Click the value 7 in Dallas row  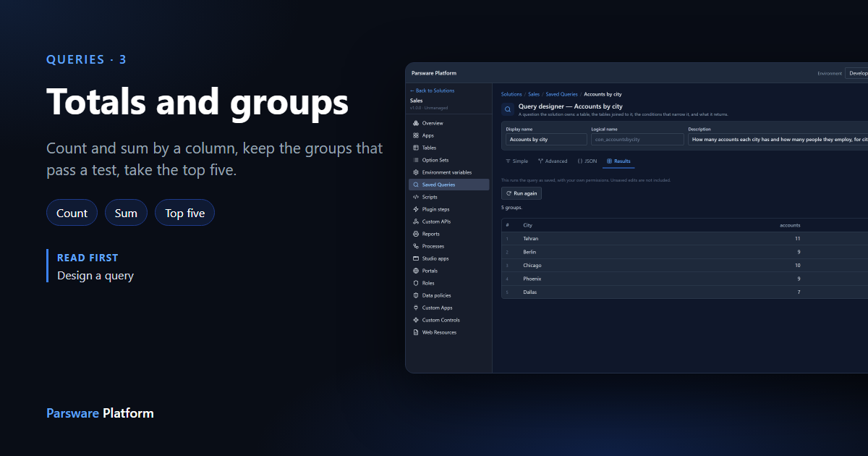tap(799, 292)
